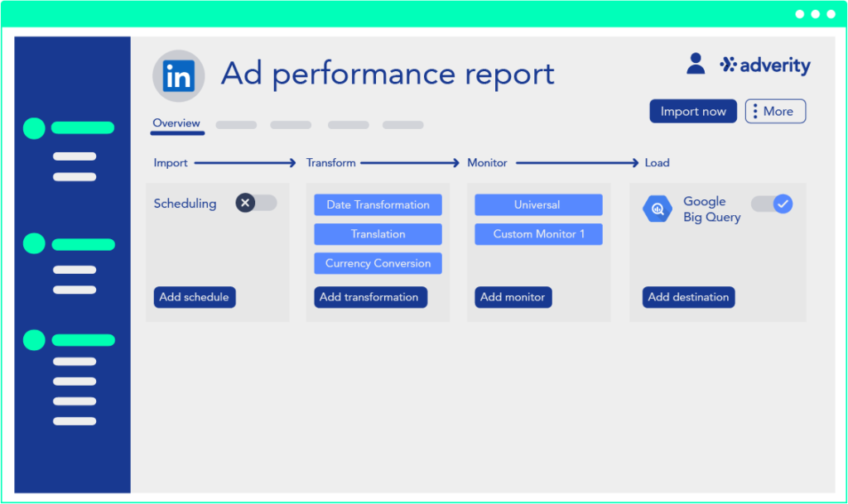The width and height of the screenshot is (848, 504).
Task: Click Add transformation button
Action: point(370,297)
